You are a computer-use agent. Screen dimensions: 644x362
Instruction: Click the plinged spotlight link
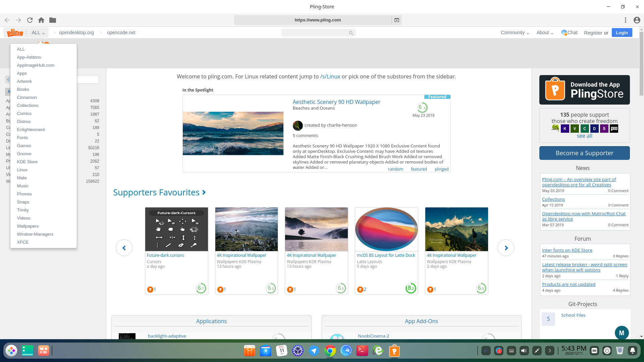[441, 169]
